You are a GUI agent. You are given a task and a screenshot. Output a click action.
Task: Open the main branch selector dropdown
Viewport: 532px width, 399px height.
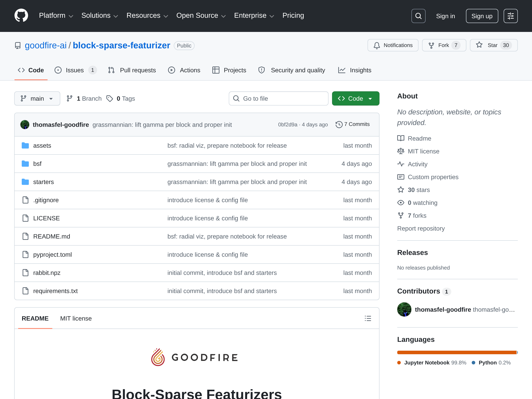[37, 99]
